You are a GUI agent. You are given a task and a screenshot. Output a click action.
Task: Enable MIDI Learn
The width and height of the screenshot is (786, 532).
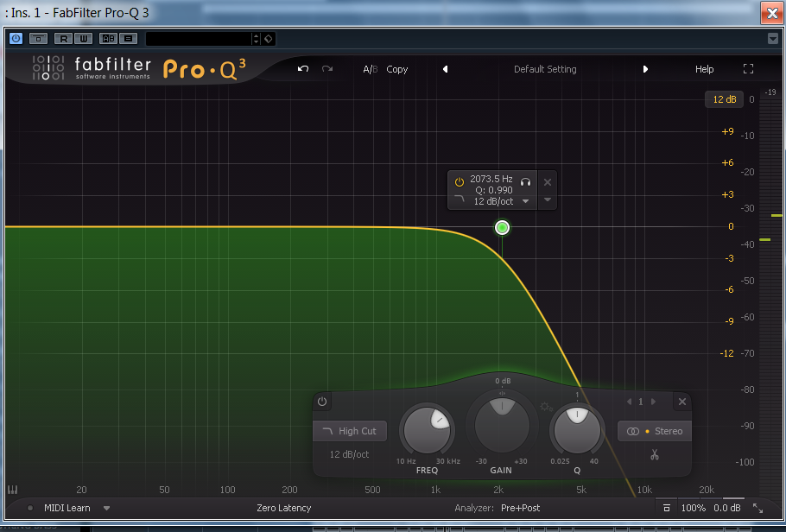[x=67, y=508]
